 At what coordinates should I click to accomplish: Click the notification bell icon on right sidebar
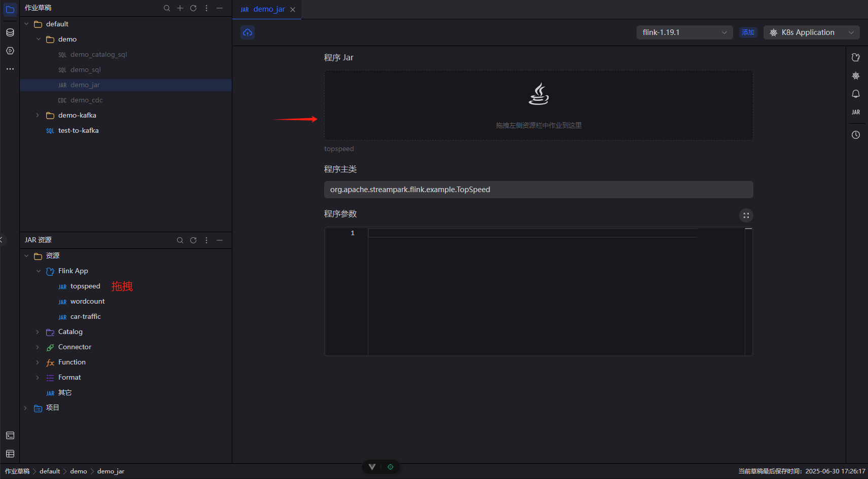tap(856, 94)
